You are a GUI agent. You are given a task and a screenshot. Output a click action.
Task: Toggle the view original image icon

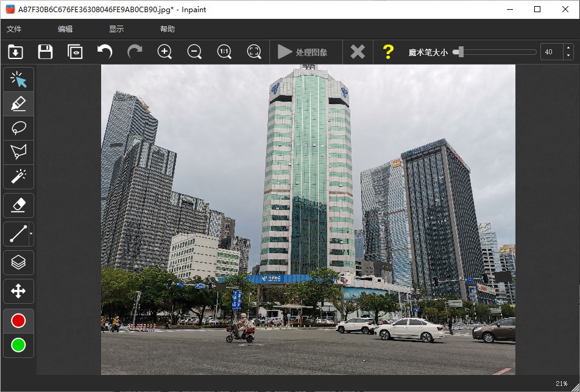tap(75, 52)
